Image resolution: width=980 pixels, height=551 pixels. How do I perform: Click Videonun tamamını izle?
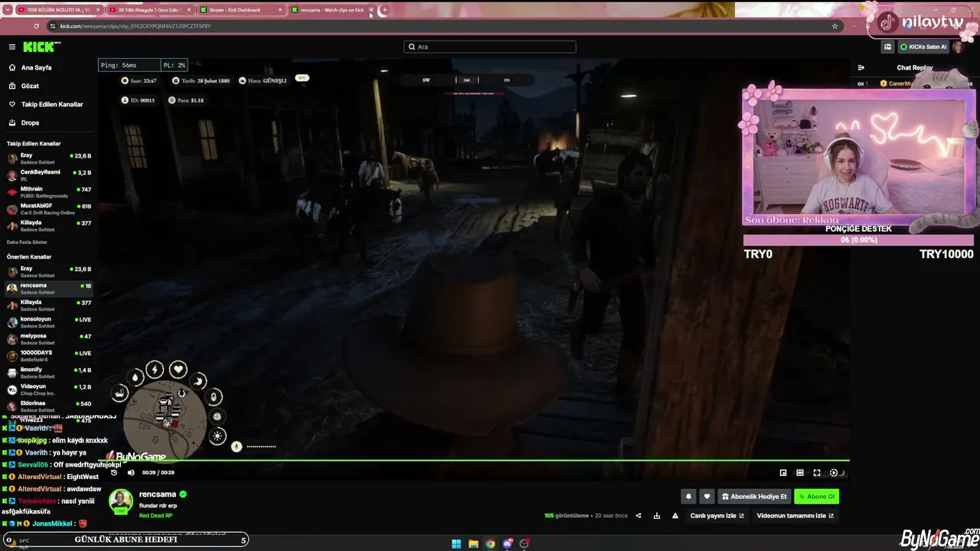tap(795, 516)
